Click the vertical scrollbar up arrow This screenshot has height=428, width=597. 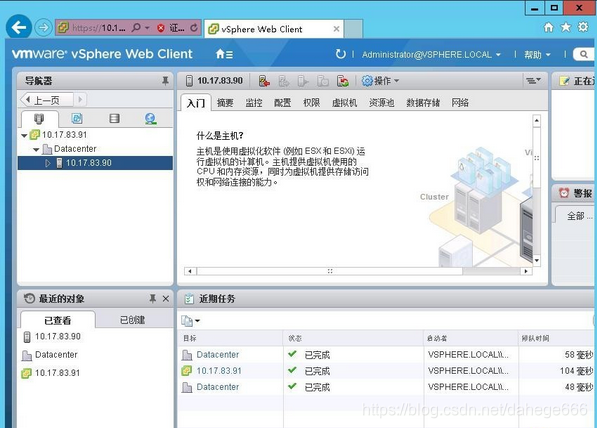[x=536, y=121]
